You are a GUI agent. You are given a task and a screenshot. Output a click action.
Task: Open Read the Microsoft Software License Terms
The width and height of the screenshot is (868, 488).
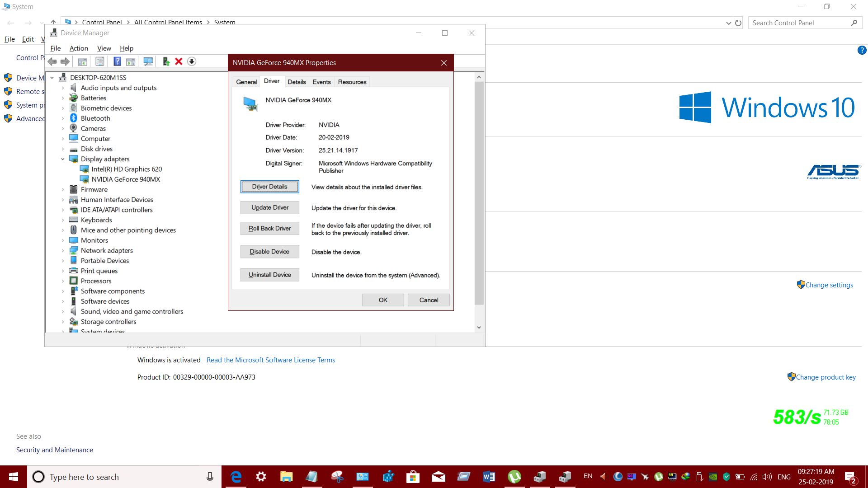pyautogui.click(x=271, y=360)
